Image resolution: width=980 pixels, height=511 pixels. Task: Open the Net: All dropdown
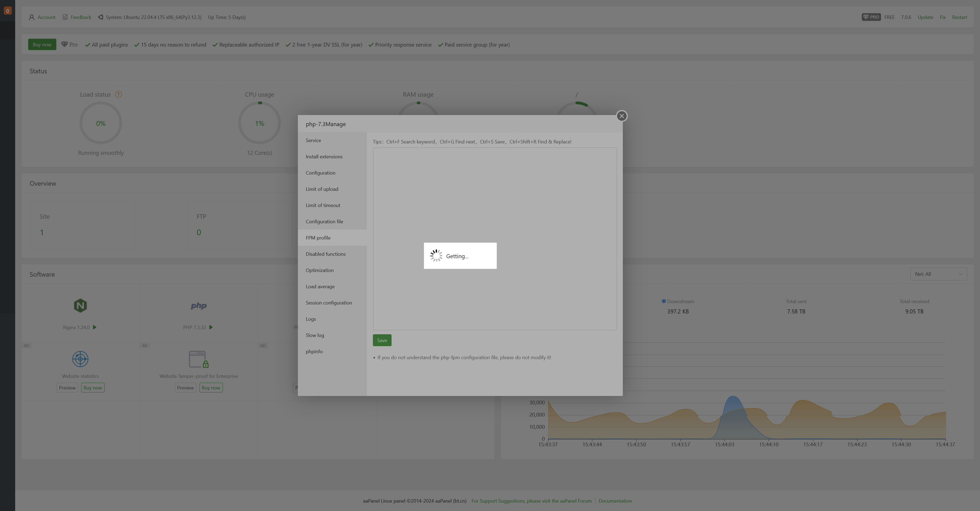click(x=939, y=274)
